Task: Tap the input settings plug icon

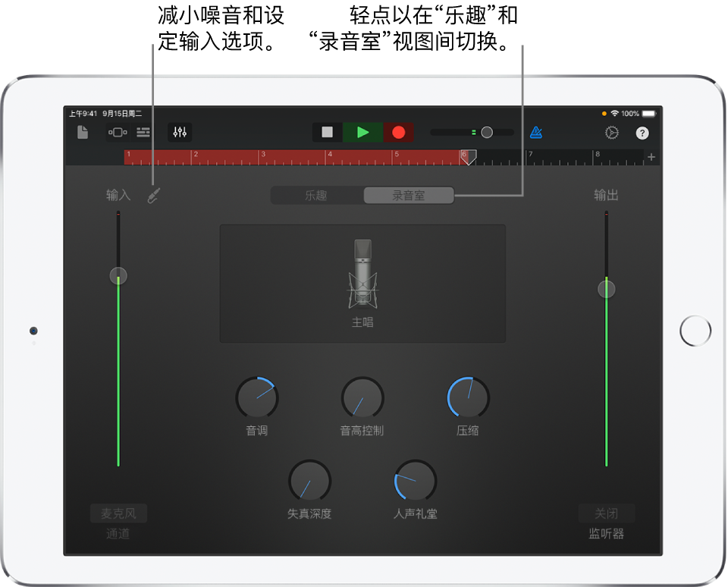Action: pos(153,194)
